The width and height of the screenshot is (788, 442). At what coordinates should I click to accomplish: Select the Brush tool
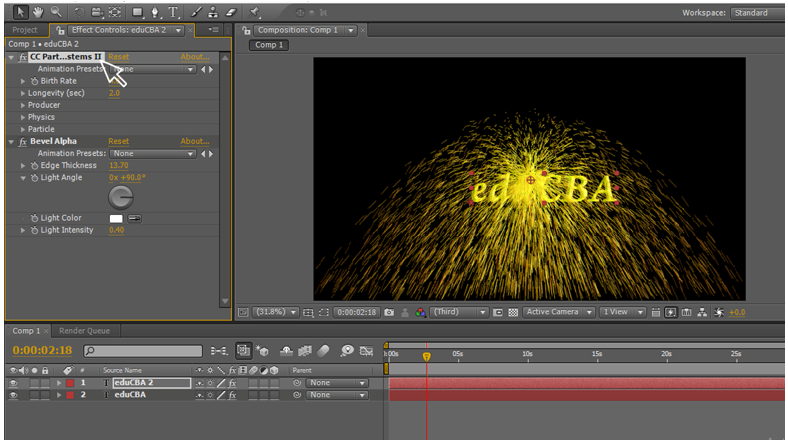[x=196, y=12]
